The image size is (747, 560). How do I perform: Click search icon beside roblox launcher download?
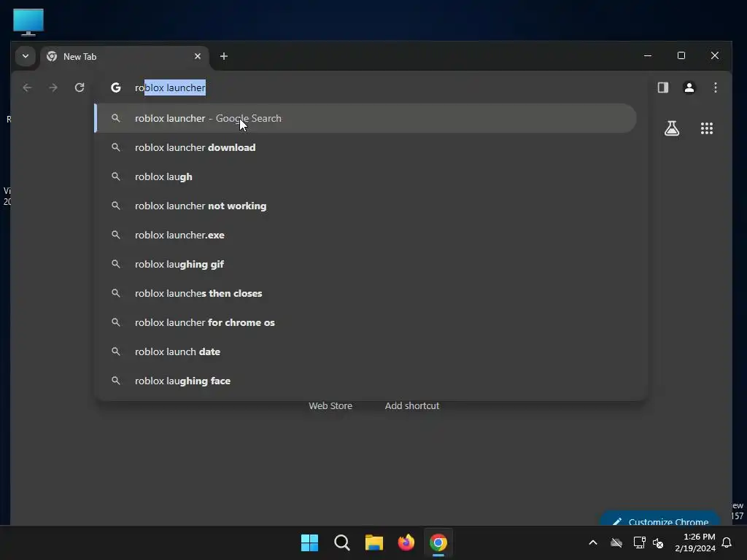tap(116, 147)
